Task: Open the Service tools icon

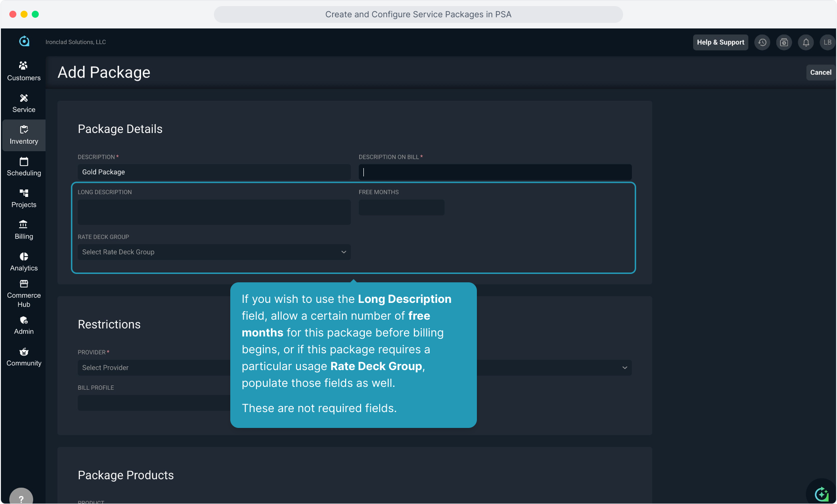Action: tap(23, 98)
